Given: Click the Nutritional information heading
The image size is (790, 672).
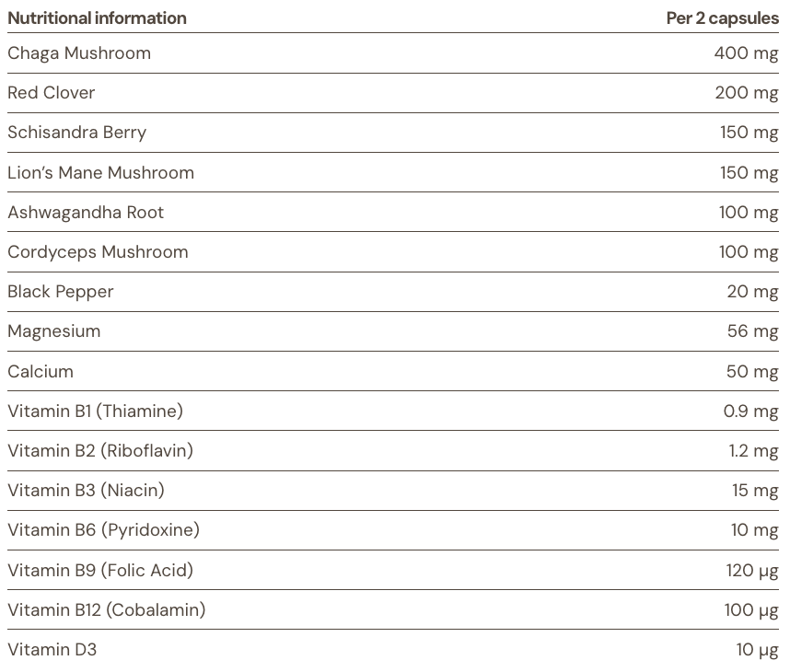Looking at the screenshot, I should coord(97,17).
